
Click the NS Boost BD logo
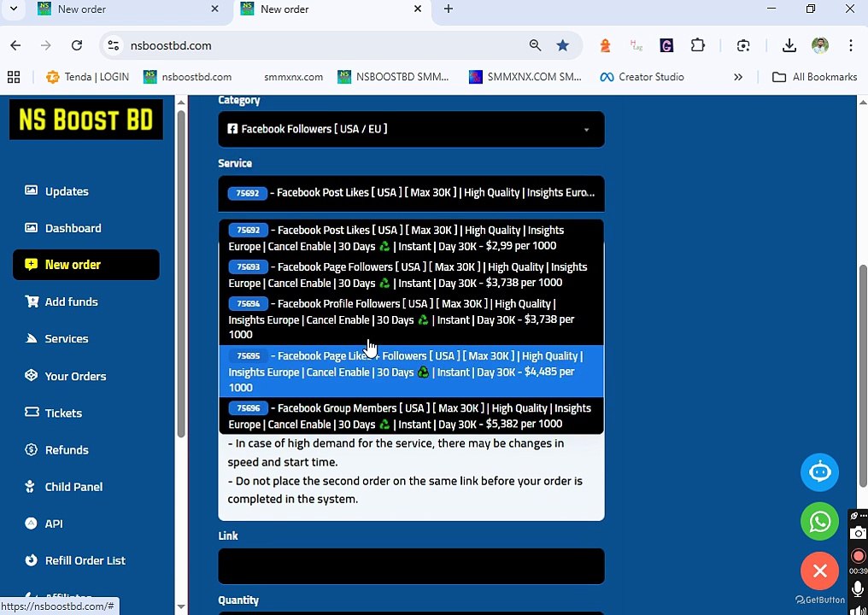[85, 119]
